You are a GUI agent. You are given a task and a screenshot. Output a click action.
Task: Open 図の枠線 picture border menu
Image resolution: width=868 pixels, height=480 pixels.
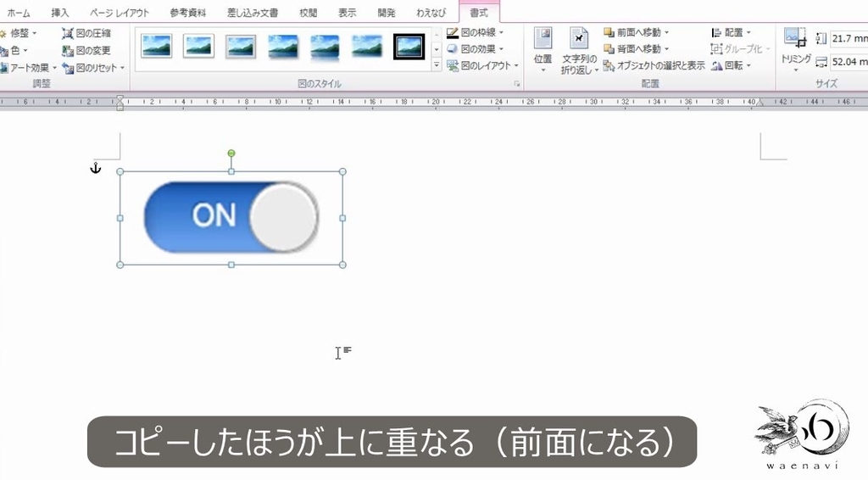tap(475, 33)
